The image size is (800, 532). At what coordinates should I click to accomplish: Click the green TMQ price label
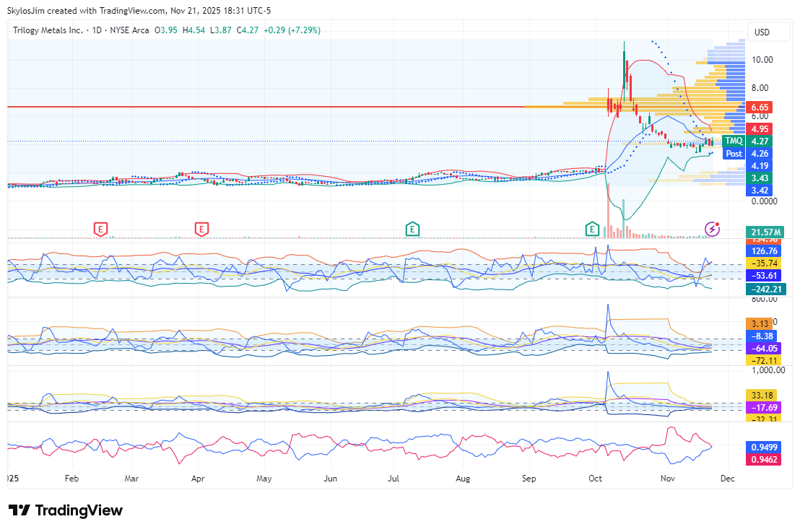pos(734,141)
